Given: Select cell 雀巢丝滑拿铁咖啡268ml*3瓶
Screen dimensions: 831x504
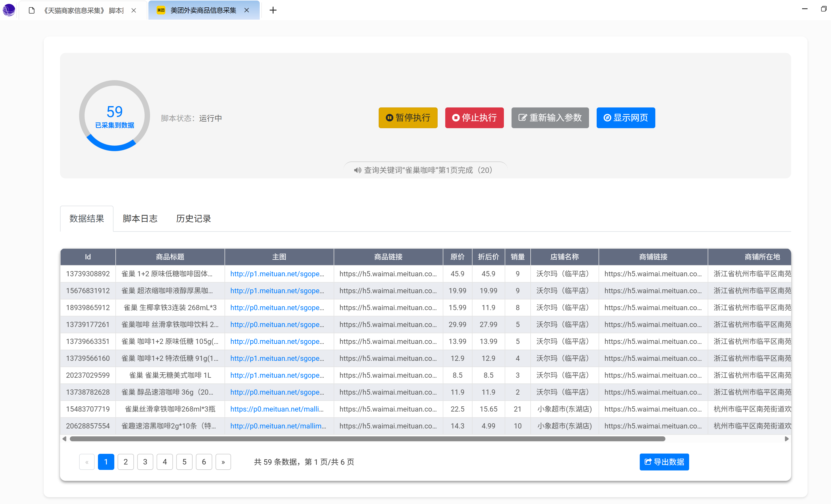Looking at the screenshot, I should [x=170, y=409].
